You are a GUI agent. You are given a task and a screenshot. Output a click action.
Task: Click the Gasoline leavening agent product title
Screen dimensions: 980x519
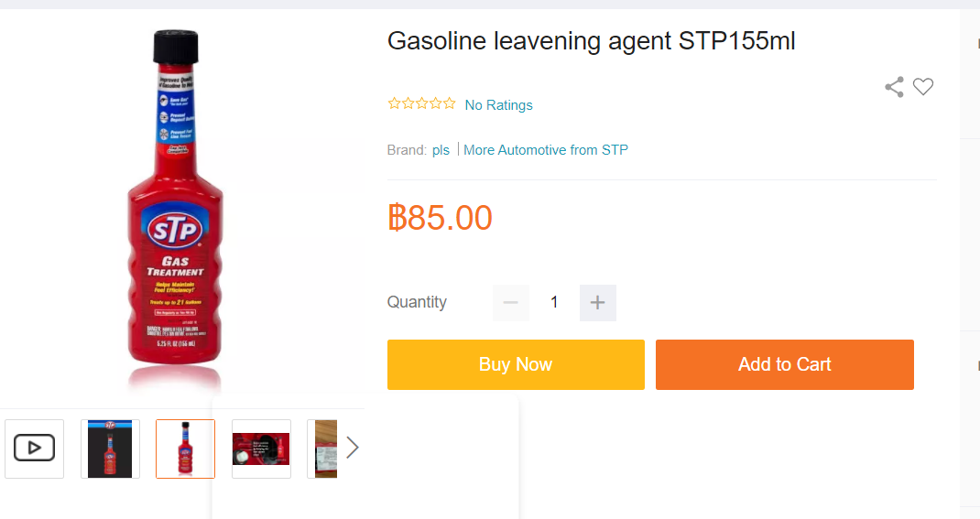click(x=591, y=41)
